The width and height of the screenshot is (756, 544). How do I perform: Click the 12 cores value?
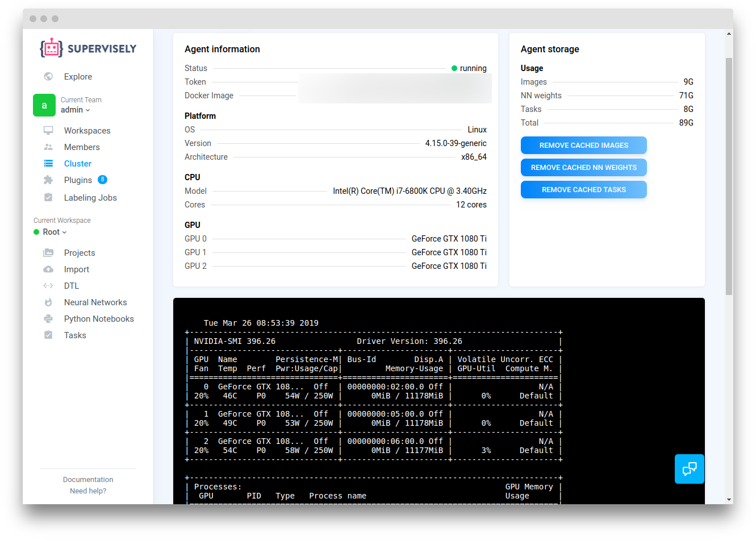tap(471, 205)
